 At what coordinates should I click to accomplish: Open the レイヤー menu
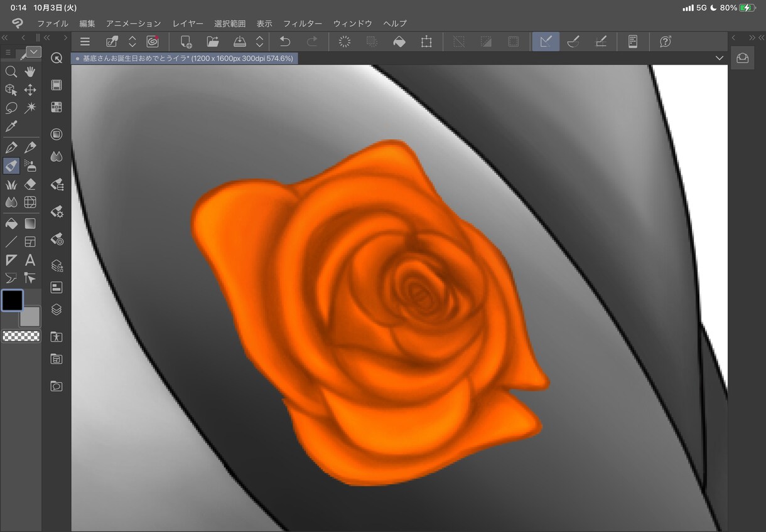188,23
